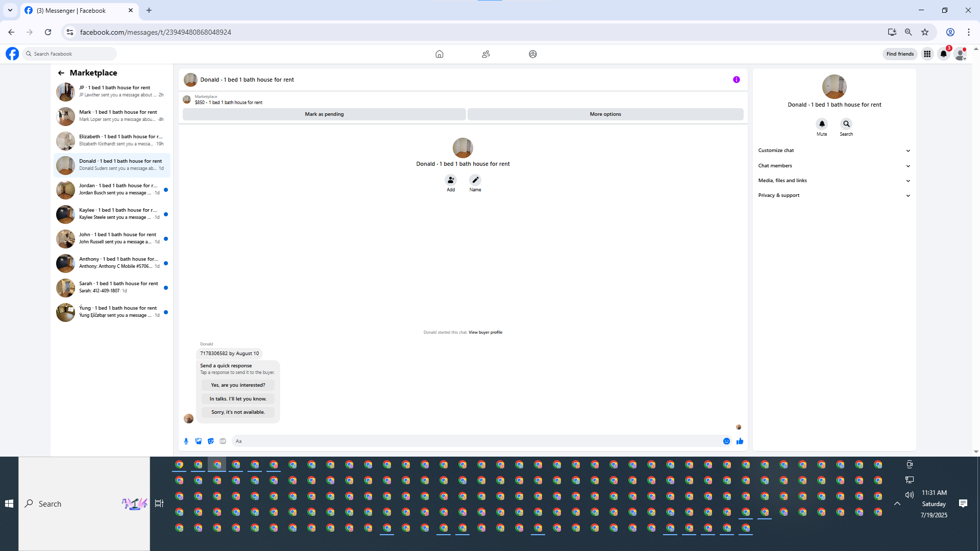The width and height of the screenshot is (980, 551).
Task: Expand Media, files and links section
Action: tap(834, 181)
